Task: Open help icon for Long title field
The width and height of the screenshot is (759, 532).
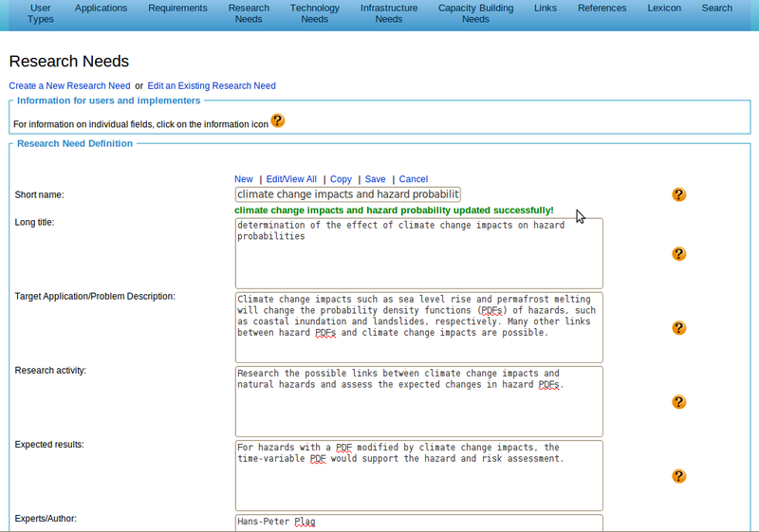Action: coord(678,254)
